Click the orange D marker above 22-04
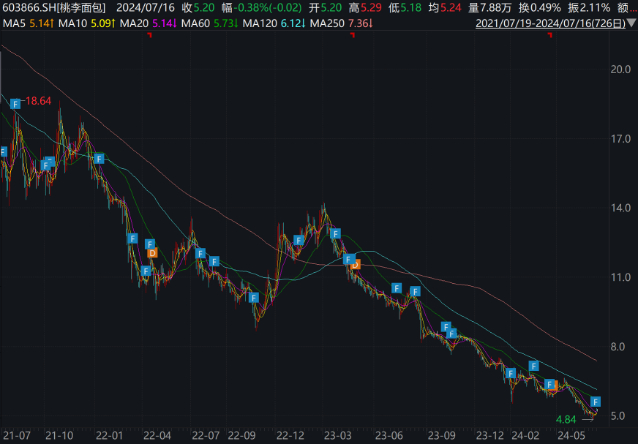The image size is (639, 445). pos(152,253)
